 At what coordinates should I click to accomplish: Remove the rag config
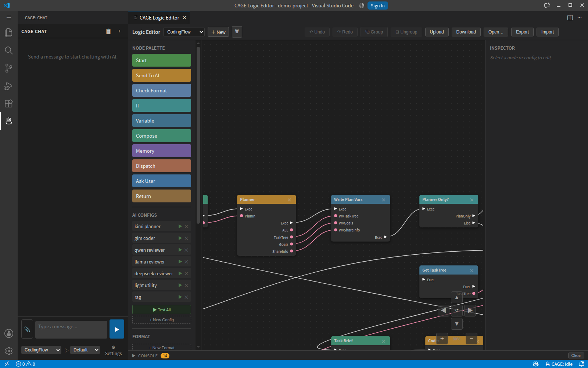186,297
